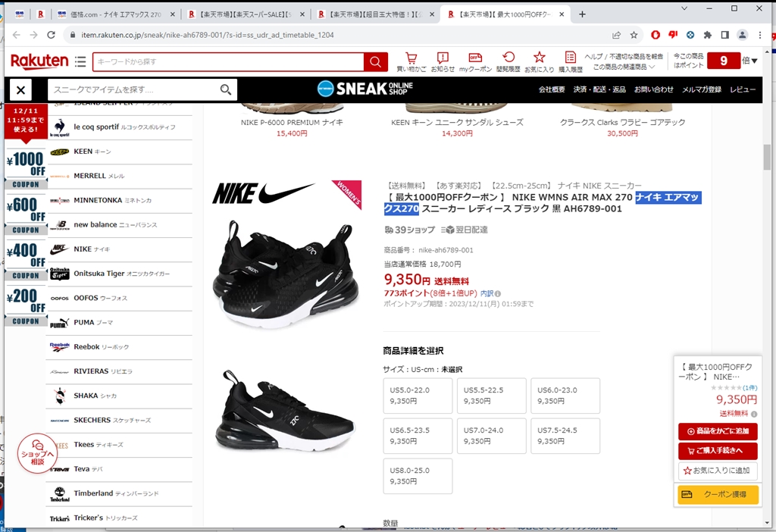Click the points breakdown 内訳 info icon

pyautogui.click(x=498, y=293)
